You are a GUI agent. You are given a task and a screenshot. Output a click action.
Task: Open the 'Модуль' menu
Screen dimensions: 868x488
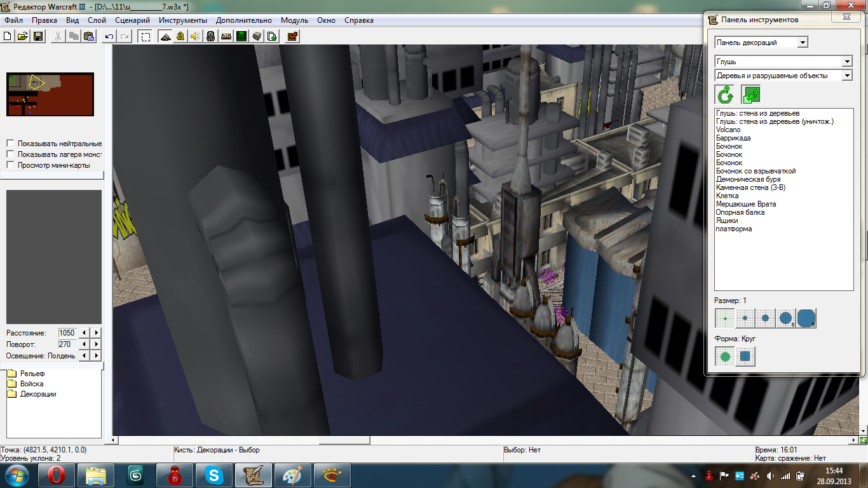pyautogui.click(x=294, y=20)
